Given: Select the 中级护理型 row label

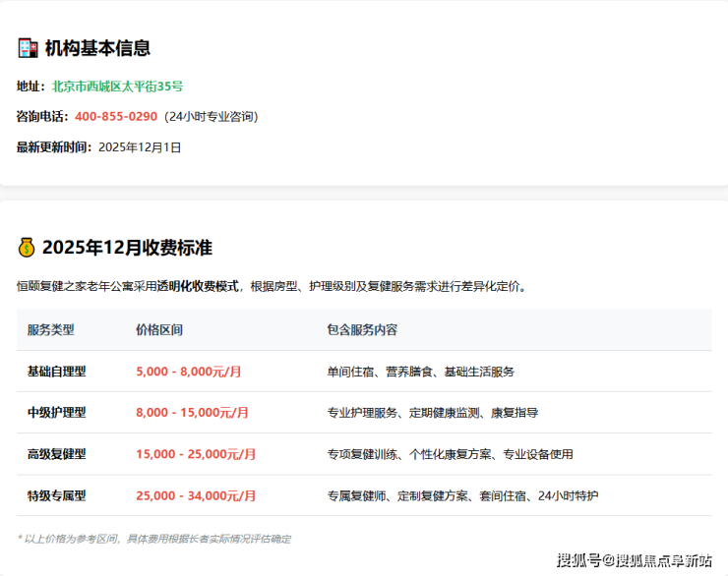Looking at the screenshot, I should (57, 413).
